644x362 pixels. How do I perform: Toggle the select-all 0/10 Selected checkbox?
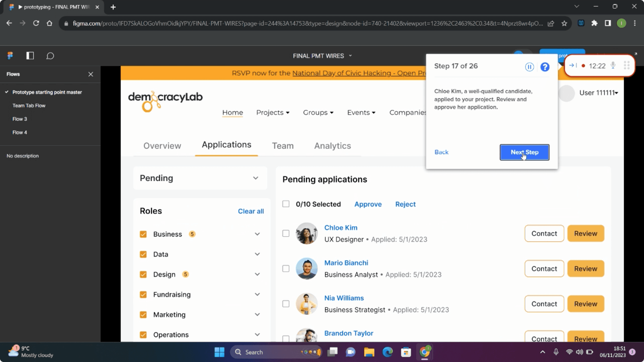coord(286,204)
